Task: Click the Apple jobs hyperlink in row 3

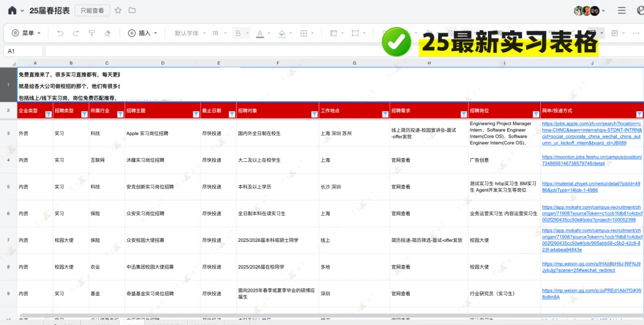Action: point(592,134)
